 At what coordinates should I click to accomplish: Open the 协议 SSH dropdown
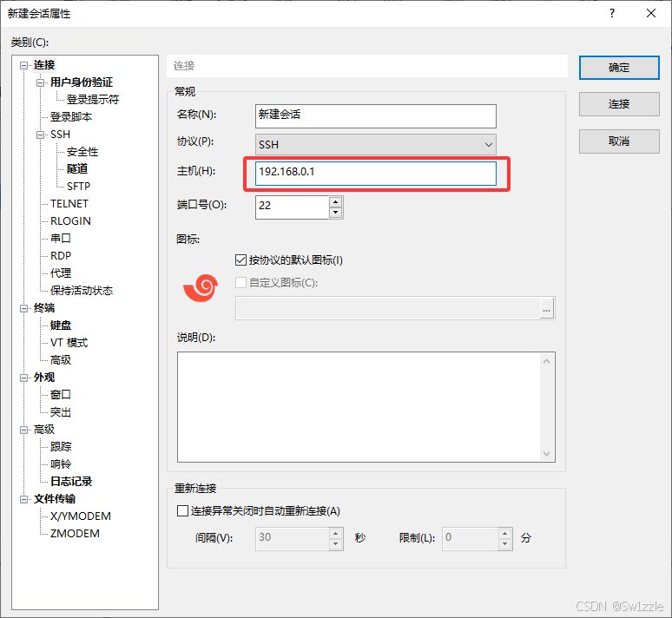[x=375, y=144]
